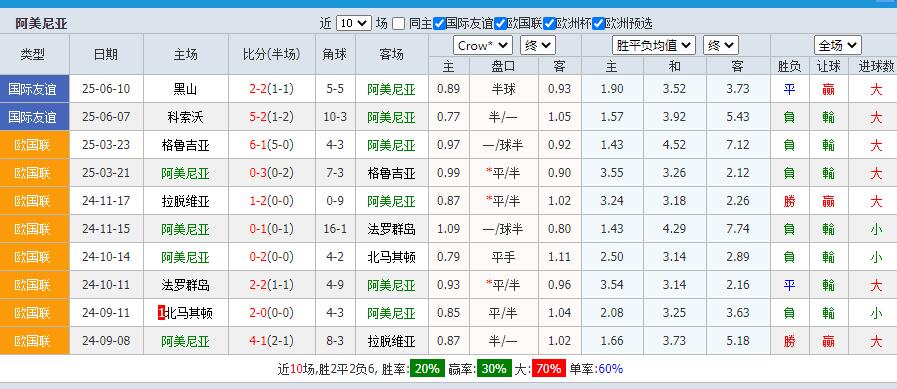The width and height of the screenshot is (897, 389).
Task: Open the recent matches count dropdown showing 10
Action: [354, 23]
